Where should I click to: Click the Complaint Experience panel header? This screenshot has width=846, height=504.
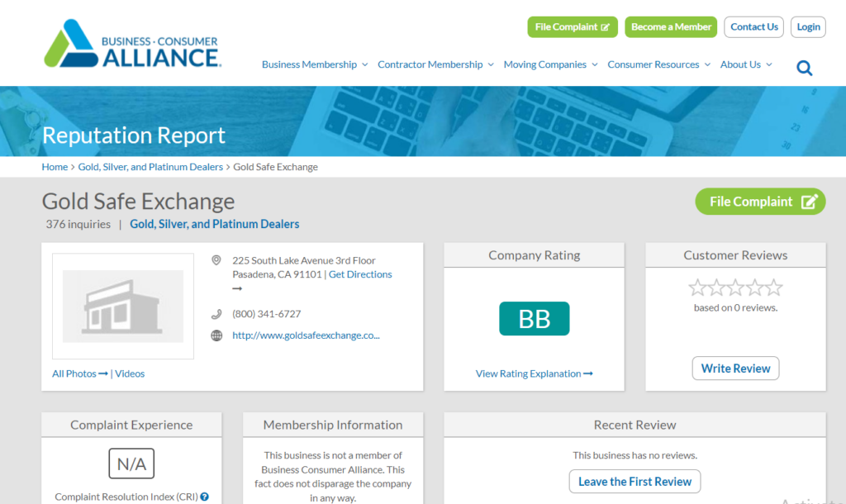(131, 425)
